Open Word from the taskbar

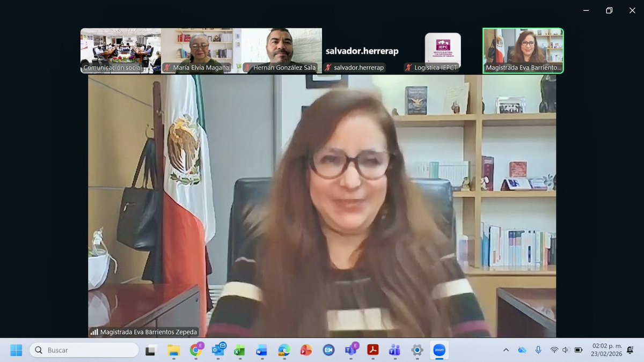(261, 350)
